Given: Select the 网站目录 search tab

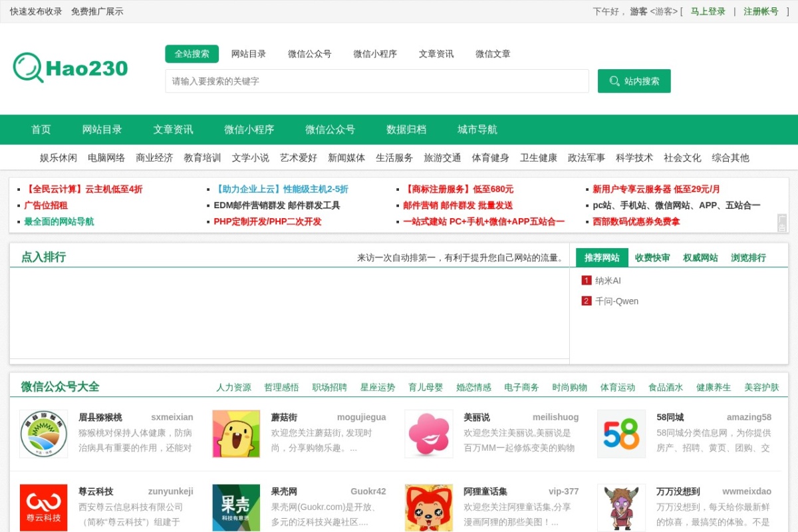Looking at the screenshot, I should pyautogui.click(x=249, y=54).
